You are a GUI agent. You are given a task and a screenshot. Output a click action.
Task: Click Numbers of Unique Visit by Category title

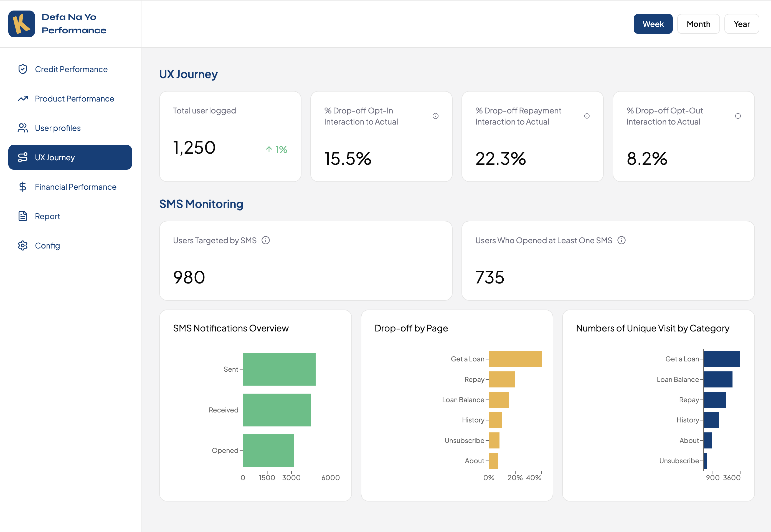(653, 328)
